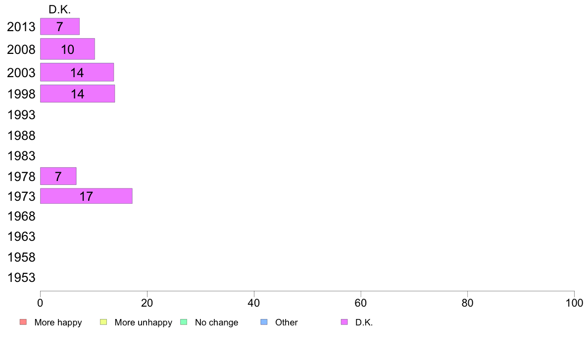Screen dimensions: 588x364
Task: Click the yellow More unhappy legend swatch
Action: click(103, 322)
